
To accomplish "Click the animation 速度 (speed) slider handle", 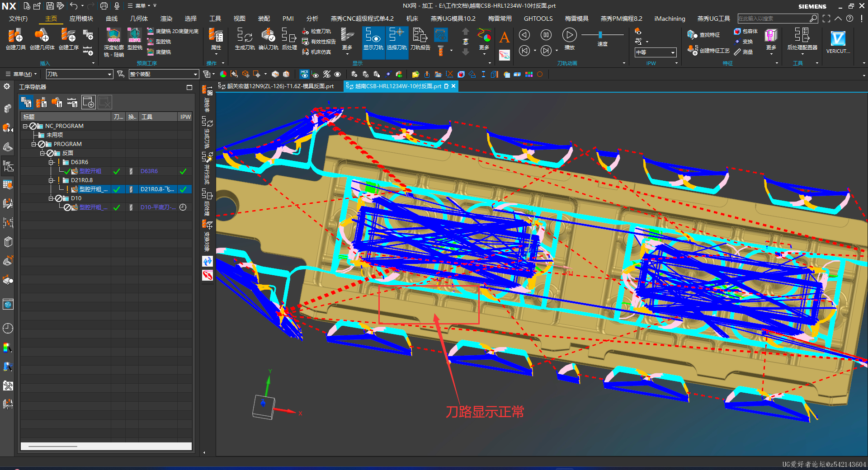I will pyautogui.click(x=600, y=35).
